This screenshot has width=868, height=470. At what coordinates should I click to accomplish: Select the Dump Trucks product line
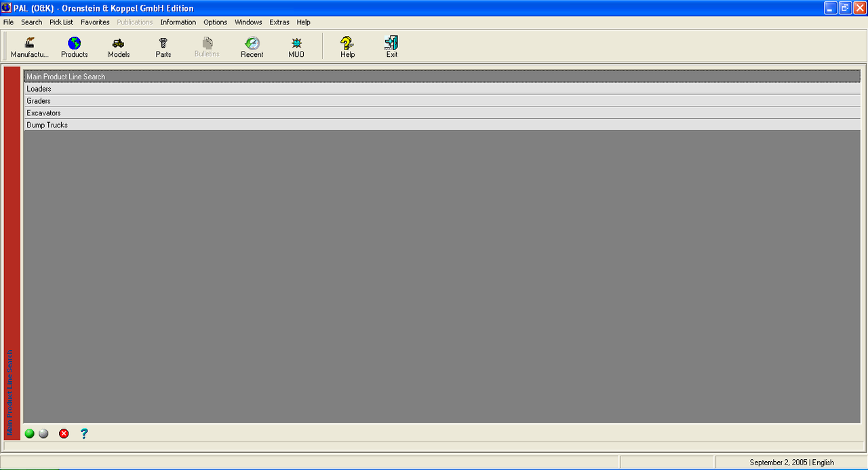442,125
